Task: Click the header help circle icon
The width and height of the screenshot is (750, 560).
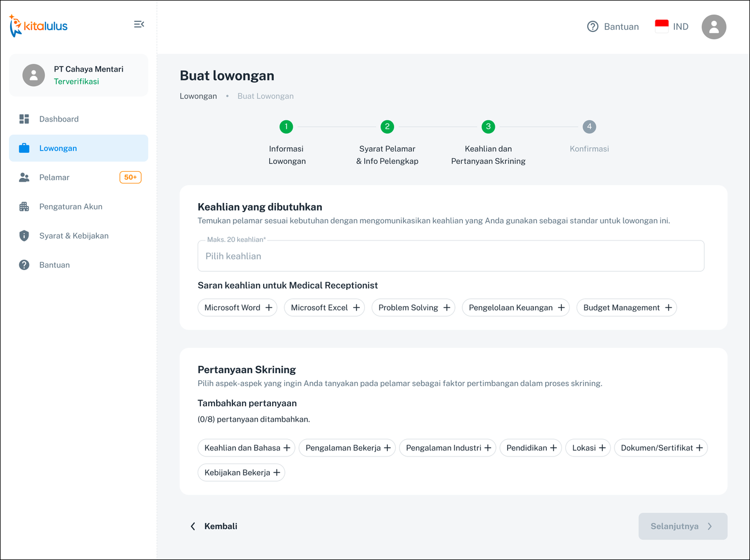Action: 593,26
